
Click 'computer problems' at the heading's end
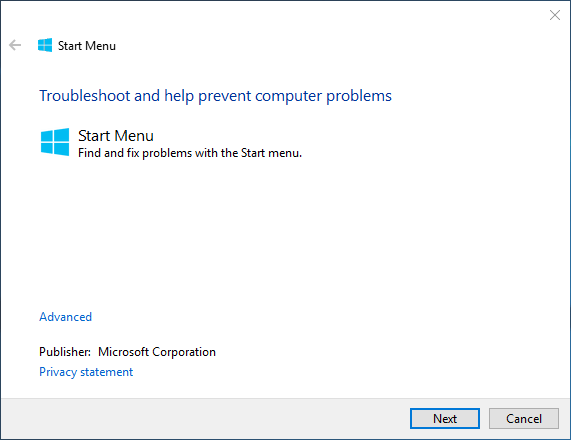pyautogui.click(x=323, y=96)
